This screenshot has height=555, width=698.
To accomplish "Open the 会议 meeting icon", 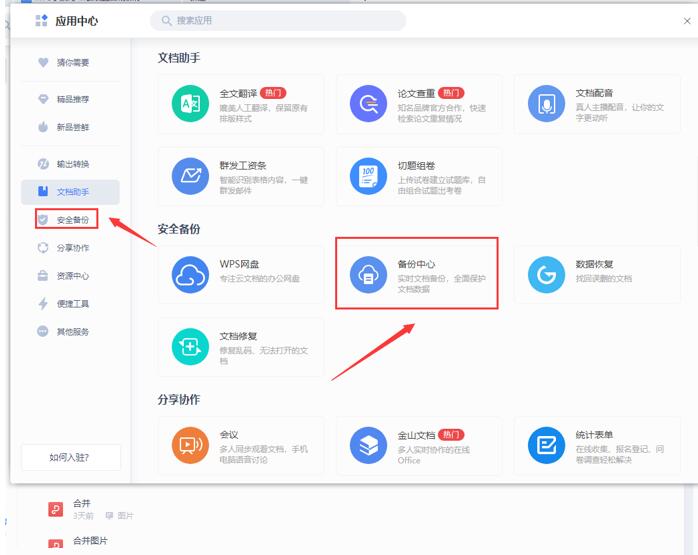I will coord(190,445).
